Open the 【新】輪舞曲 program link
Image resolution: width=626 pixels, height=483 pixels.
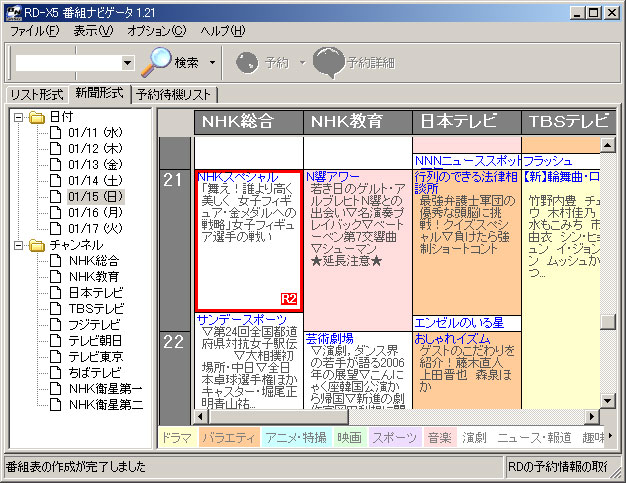[x=561, y=177]
